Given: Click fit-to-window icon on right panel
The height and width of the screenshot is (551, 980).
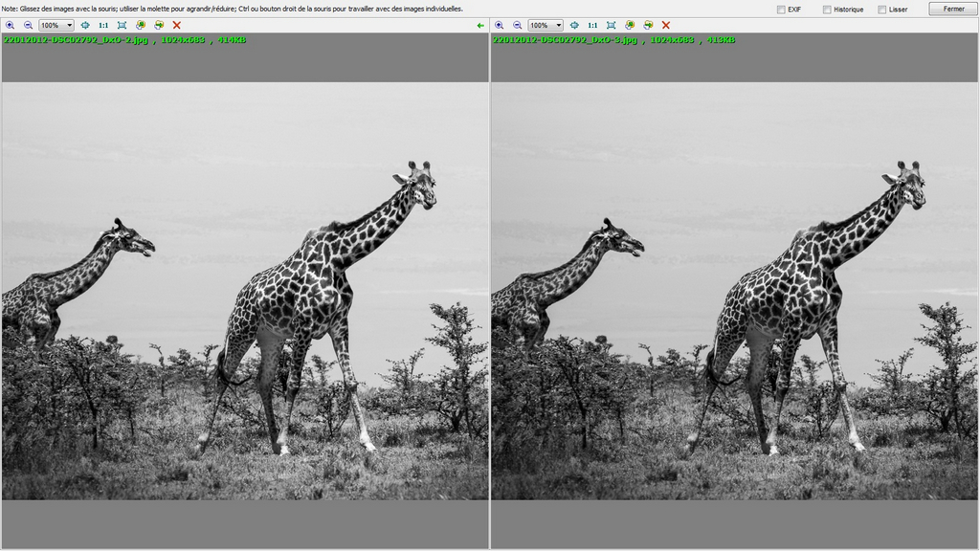Looking at the screenshot, I should [x=611, y=25].
